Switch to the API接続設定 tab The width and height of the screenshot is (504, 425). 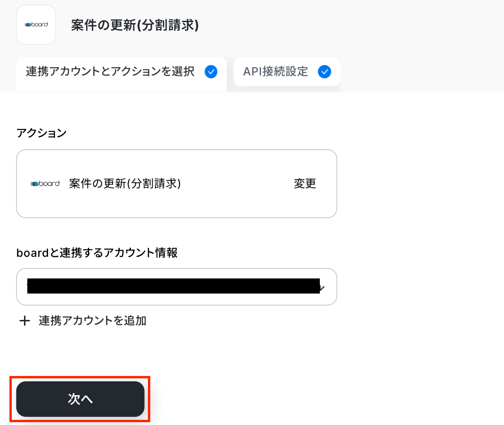click(x=276, y=72)
